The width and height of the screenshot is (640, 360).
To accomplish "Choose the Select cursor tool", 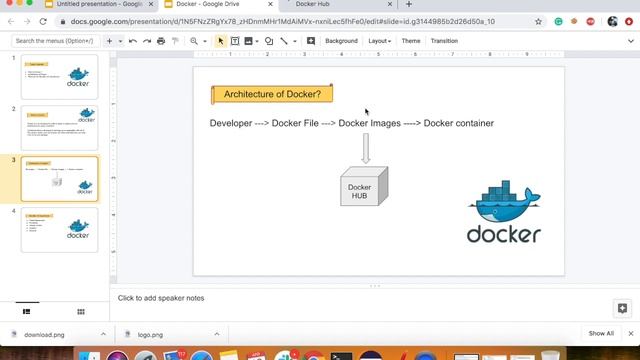I will click(220, 41).
